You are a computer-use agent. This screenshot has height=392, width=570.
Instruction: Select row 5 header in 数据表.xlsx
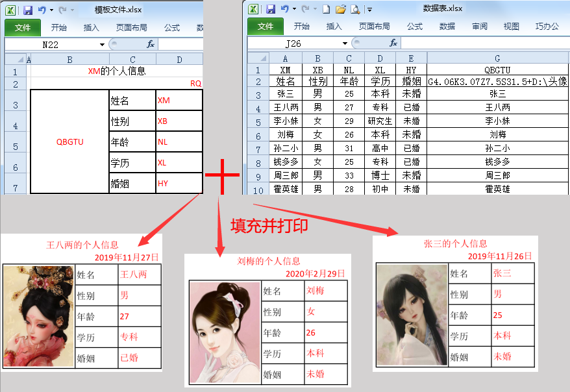coord(258,121)
